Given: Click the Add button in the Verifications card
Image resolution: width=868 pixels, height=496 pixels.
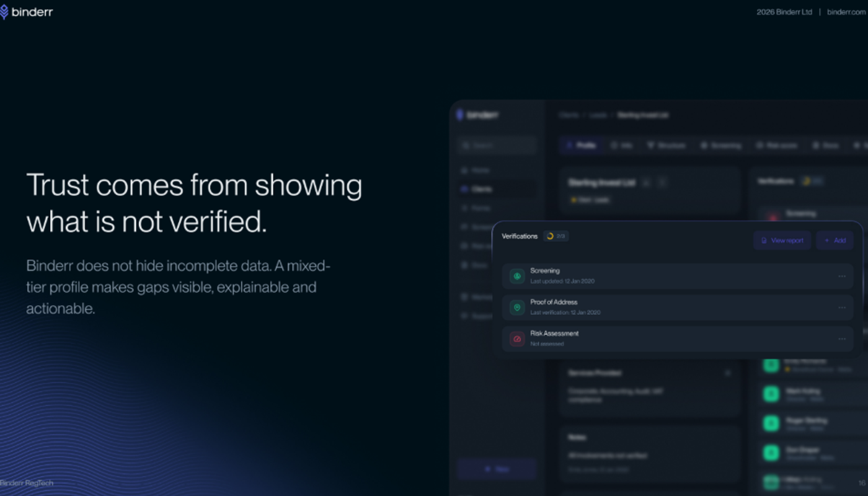Looking at the screenshot, I should point(835,241).
